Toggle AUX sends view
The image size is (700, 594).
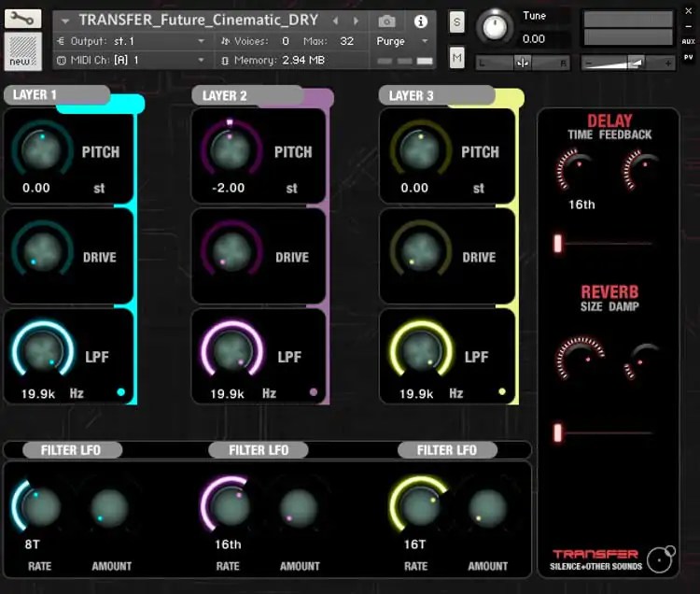pos(688,41)
